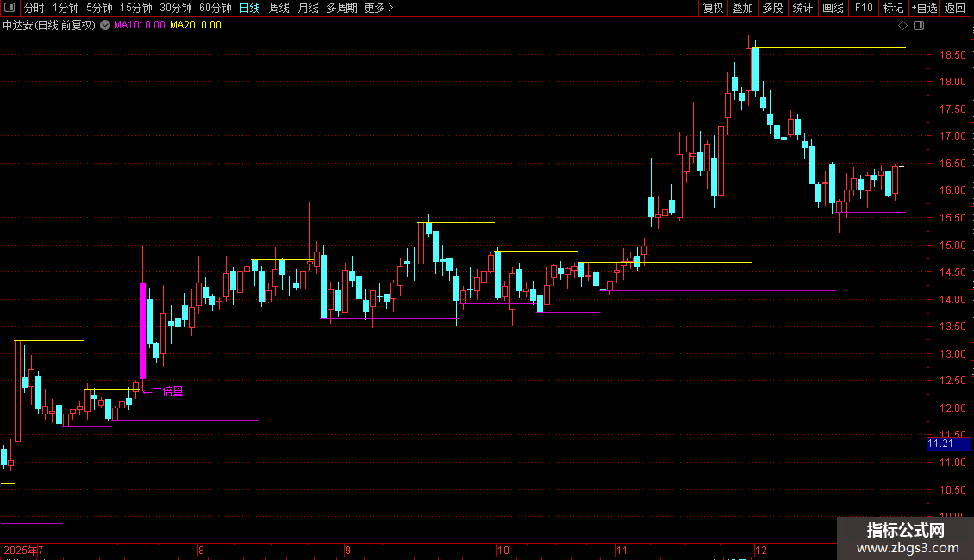
Task: Select the 30分钟 period tab
Action: (x=176, y=8)
